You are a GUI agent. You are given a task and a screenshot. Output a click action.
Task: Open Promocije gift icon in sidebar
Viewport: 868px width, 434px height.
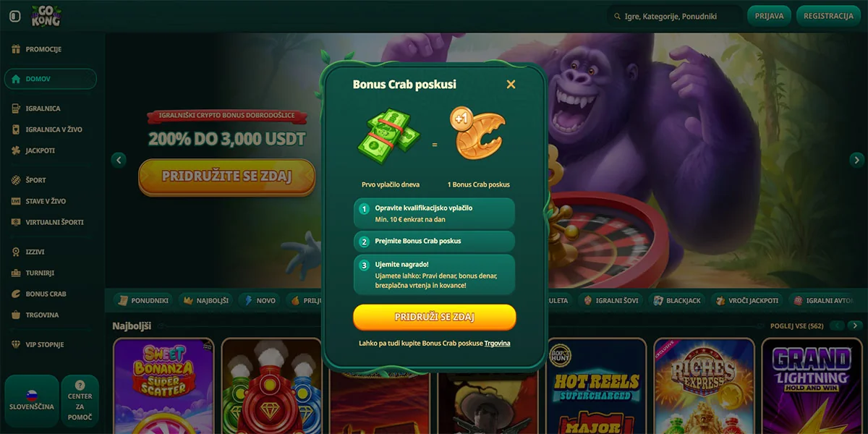[16, 49]
